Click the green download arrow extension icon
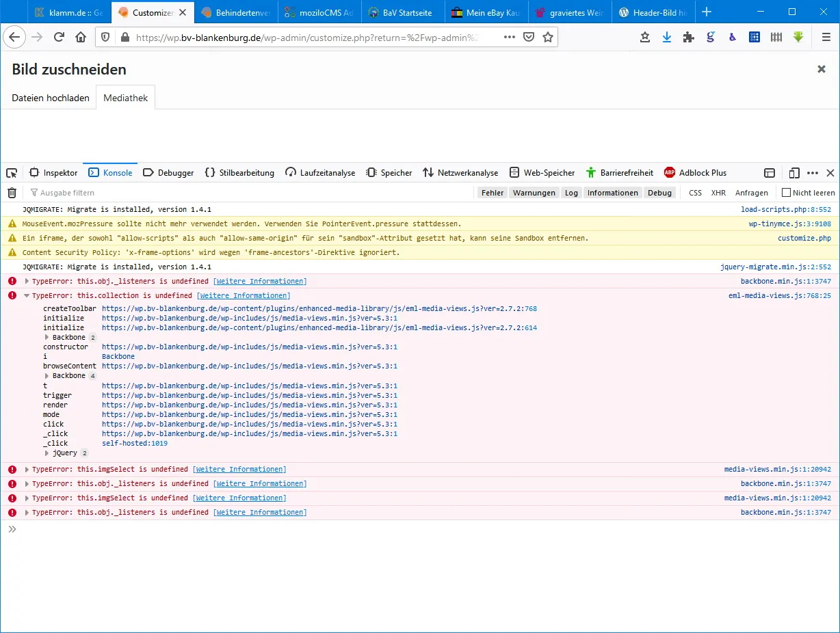840x633 pixels. [798, 38]
